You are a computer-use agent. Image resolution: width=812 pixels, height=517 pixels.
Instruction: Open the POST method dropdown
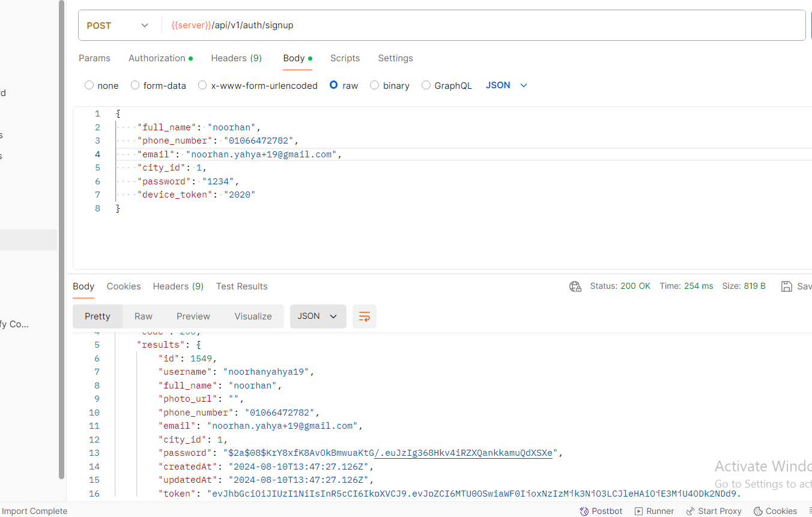[118, 25]
